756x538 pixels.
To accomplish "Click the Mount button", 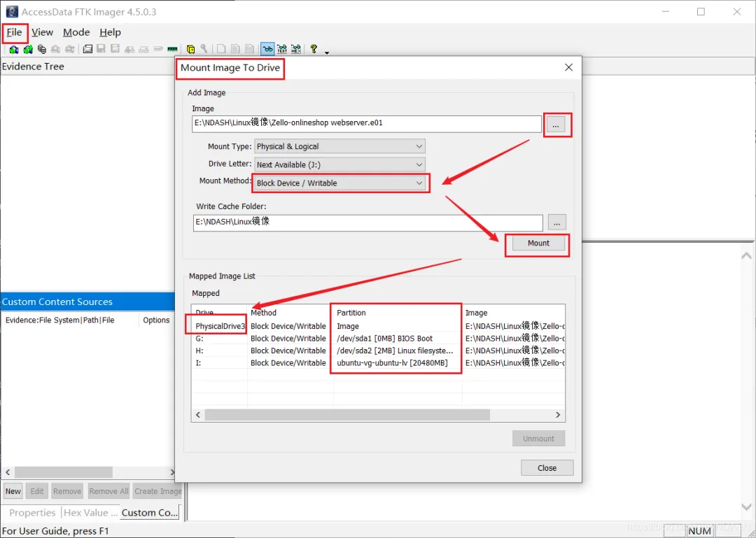I will pos(538,243).
